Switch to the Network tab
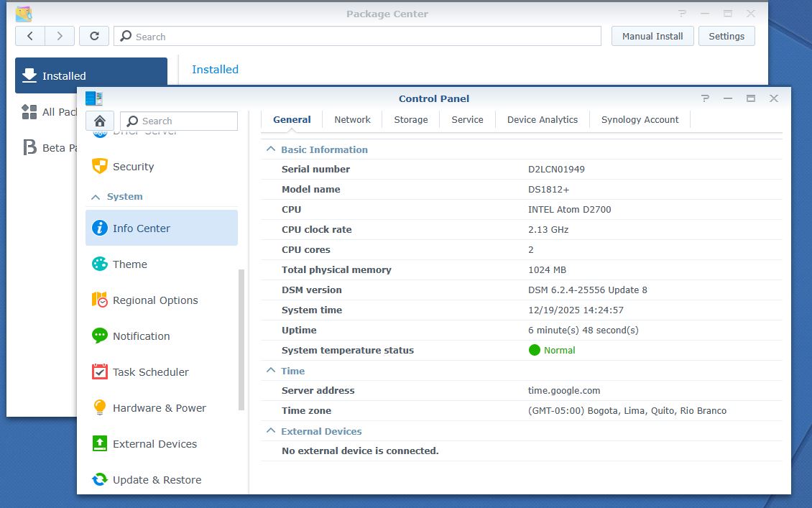Viewport: 812px width, 508px height. (352, 119)
